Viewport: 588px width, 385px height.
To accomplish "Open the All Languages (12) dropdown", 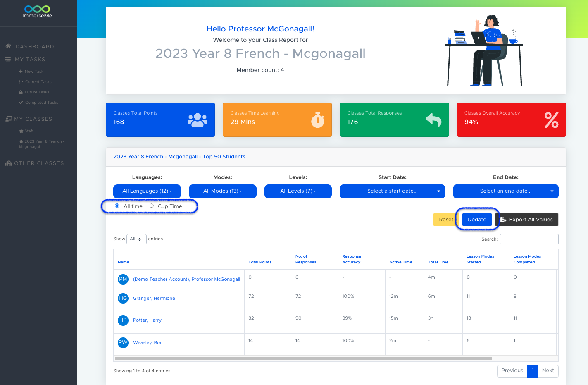I will 147,191.
